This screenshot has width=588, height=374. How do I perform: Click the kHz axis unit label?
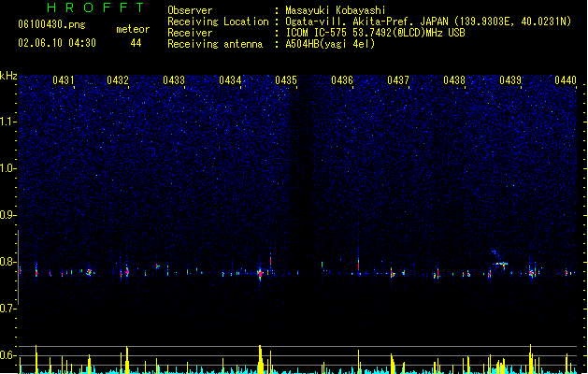(x=8, y=76)
